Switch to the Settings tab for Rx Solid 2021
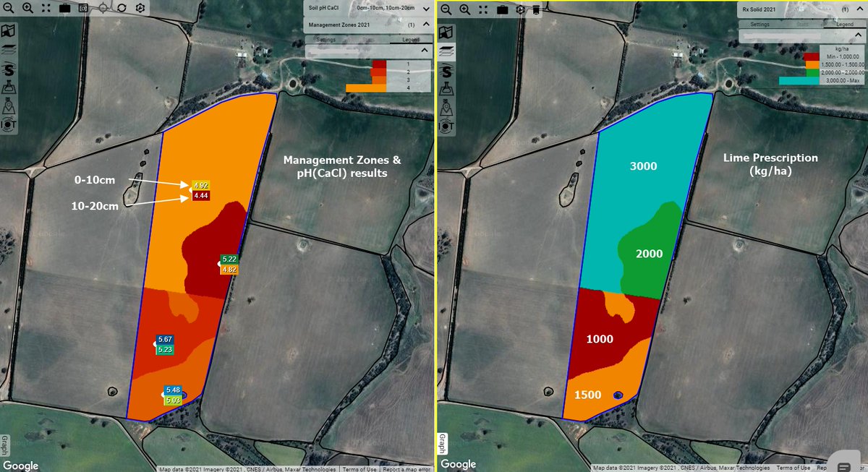 761,24
